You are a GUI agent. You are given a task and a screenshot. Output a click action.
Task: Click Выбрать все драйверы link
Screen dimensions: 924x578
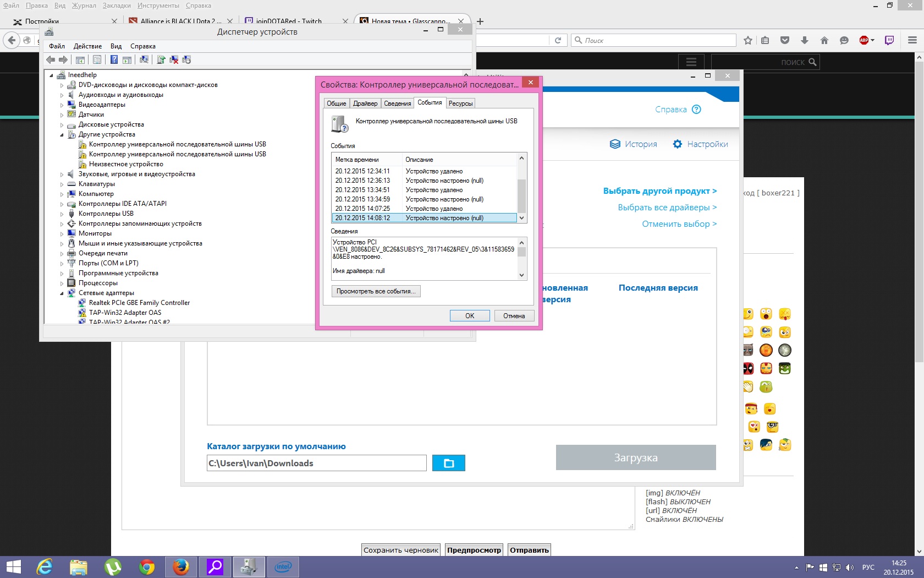click(x=667, y=208)
